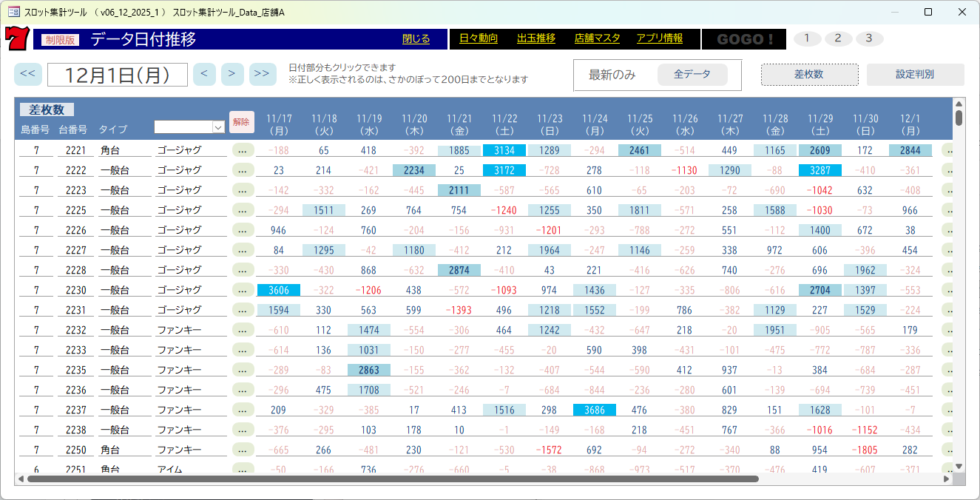Open the ... button for machine 2221
Image resolution: width=980 pixels, height=500 pixels.
tap(243, 150)
